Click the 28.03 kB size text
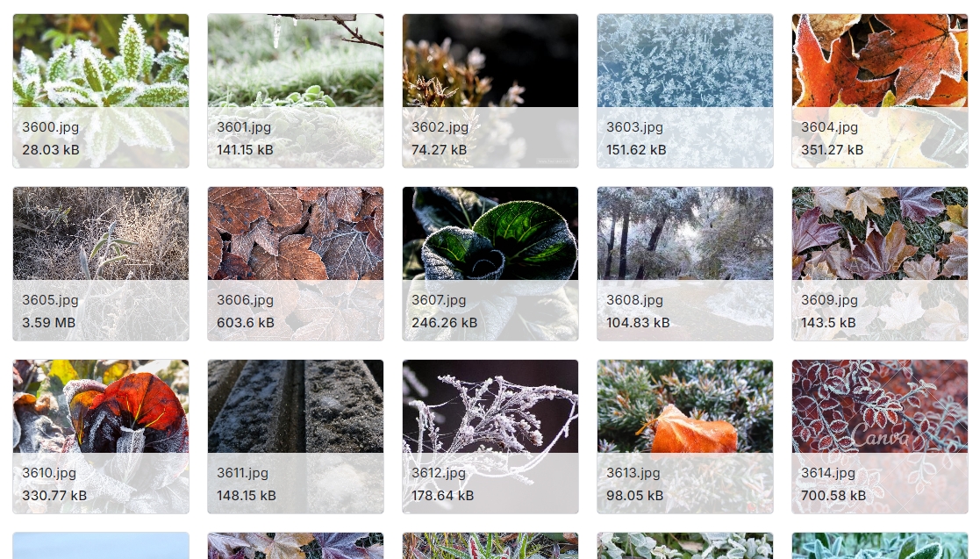Viewport: 980px width, 559px height. point(51,149)
